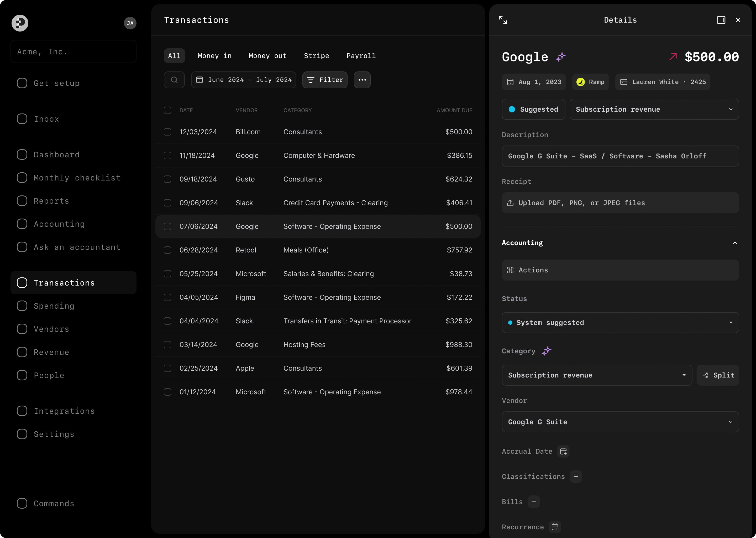Click the search magnifier icon button
The width and height of the screenshot is (756, 538).
click(174, 80)
